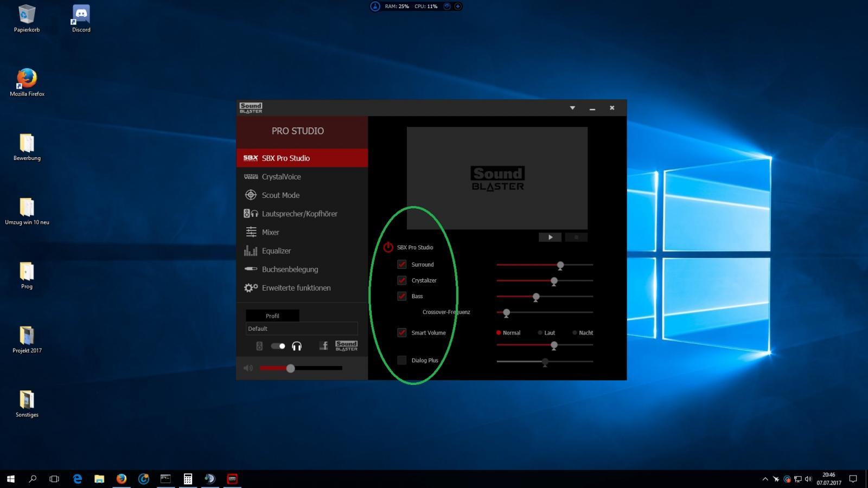Mute using the master volume speaker icon
The image size is (868, 488).
pos(248,368)
